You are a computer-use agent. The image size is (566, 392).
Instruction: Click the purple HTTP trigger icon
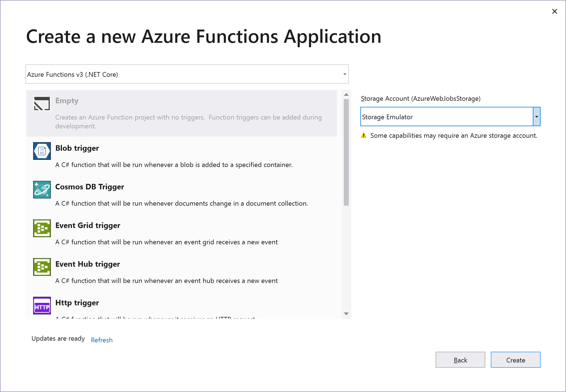pyautogui.click(x=41, y=306)
